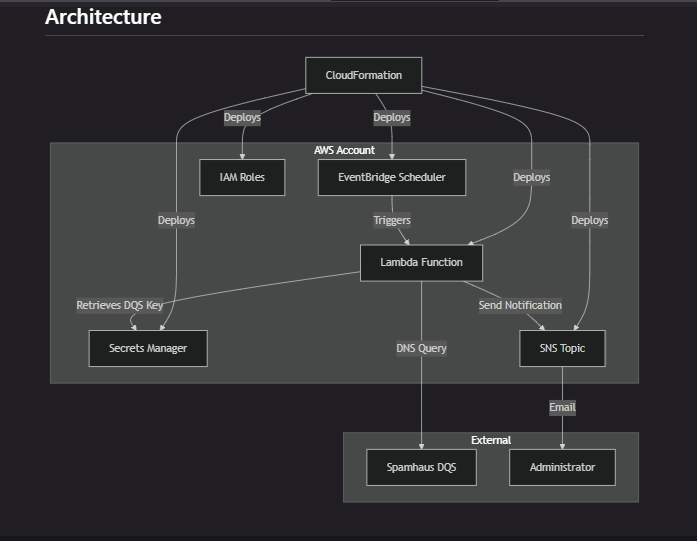This screenshot has height=541, width=697.
Task: Select the IAM Roles box
Action: [241, 177]
